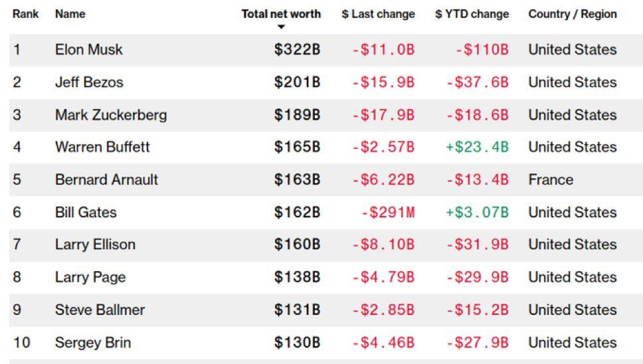Open Bernard Arnault's profile
Viewport: 643px width, 364px height.
107,179
